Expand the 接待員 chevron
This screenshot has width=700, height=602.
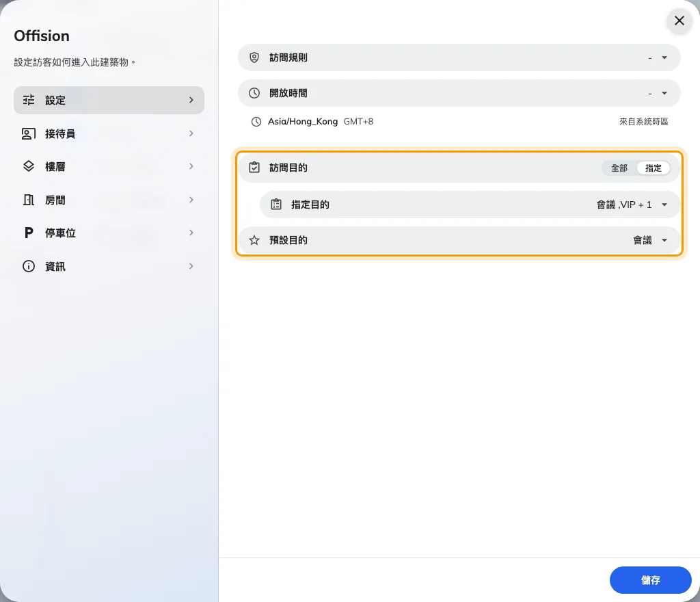tap(191, 133)
